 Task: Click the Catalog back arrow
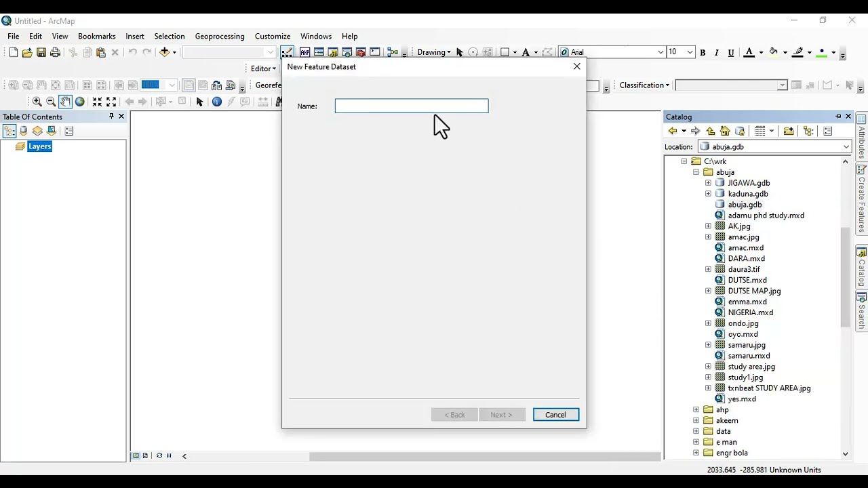click(673, 131)
